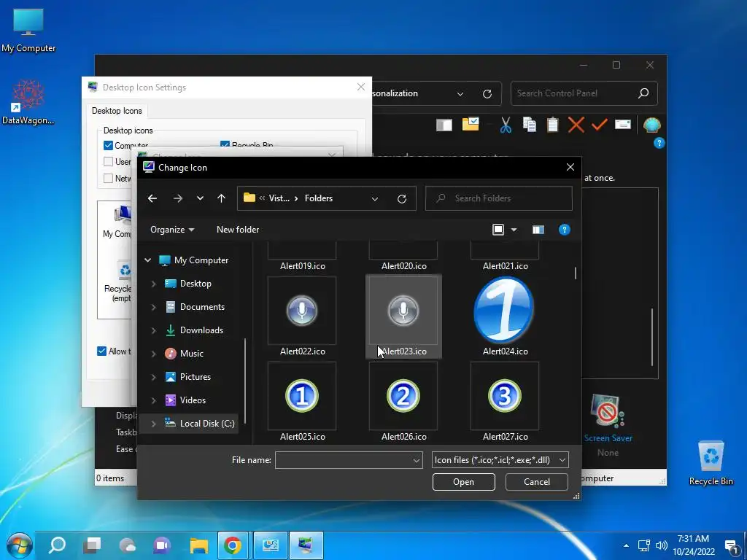Click the Search Folders field
This screenshot has width=747, height=560.
pyautogui.click(x=499, y=198)
